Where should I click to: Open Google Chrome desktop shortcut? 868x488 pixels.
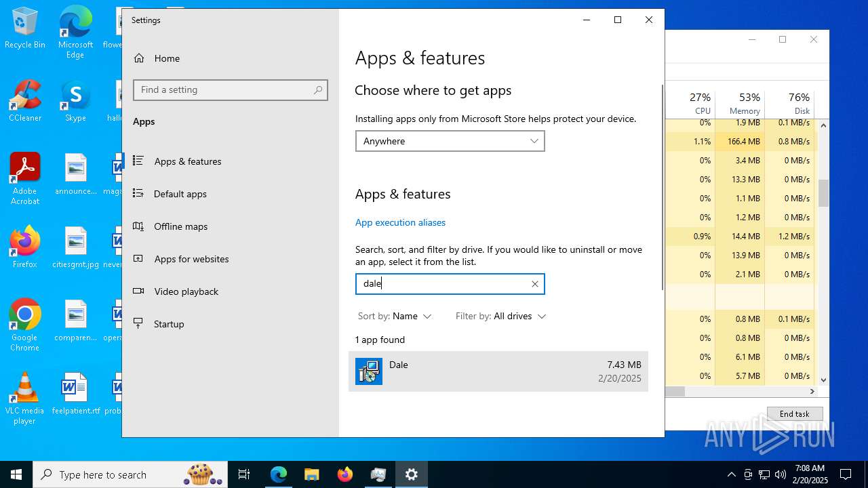pyautogui.click(x=25, y=325)
